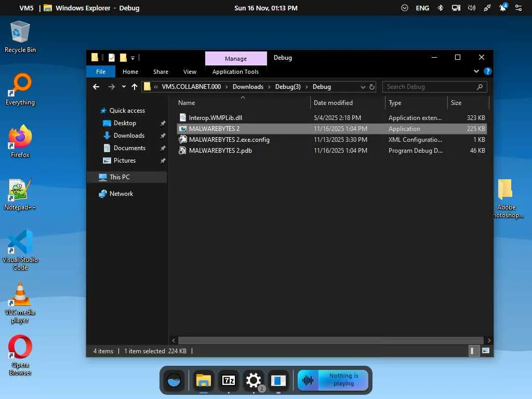The height and width of the screenshot is (399, 532).
Task: Go forward with the navigation arrow
Action: (x=111, y=87)
